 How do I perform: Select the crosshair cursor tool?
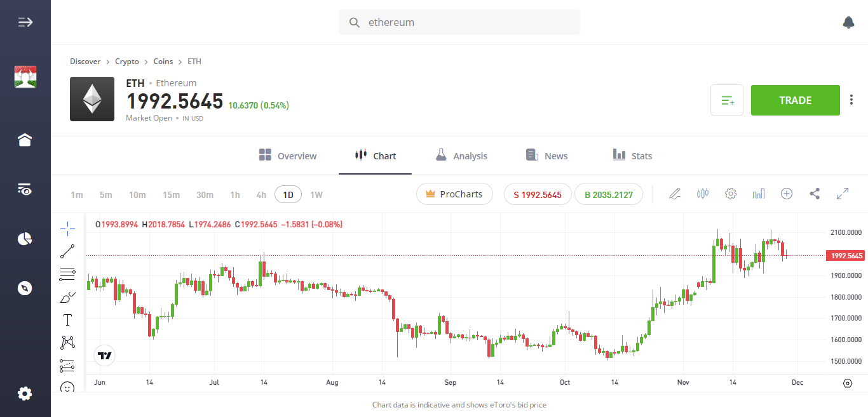[67, 227]
